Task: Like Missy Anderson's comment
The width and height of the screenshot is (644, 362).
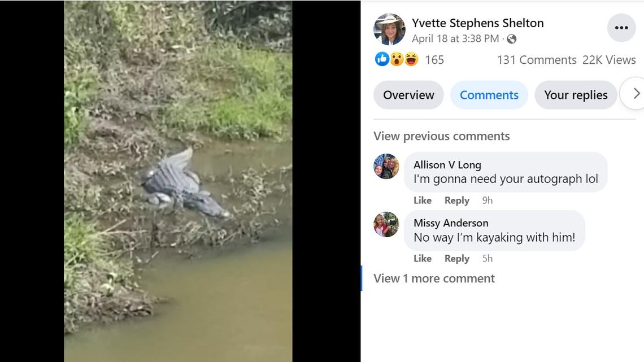Action: point(423,258)
